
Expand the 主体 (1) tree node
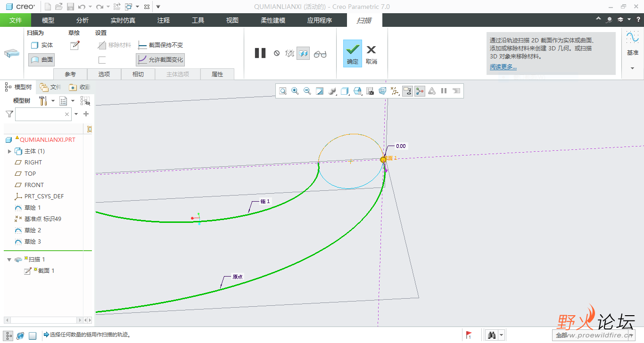(x=9, y=151)
